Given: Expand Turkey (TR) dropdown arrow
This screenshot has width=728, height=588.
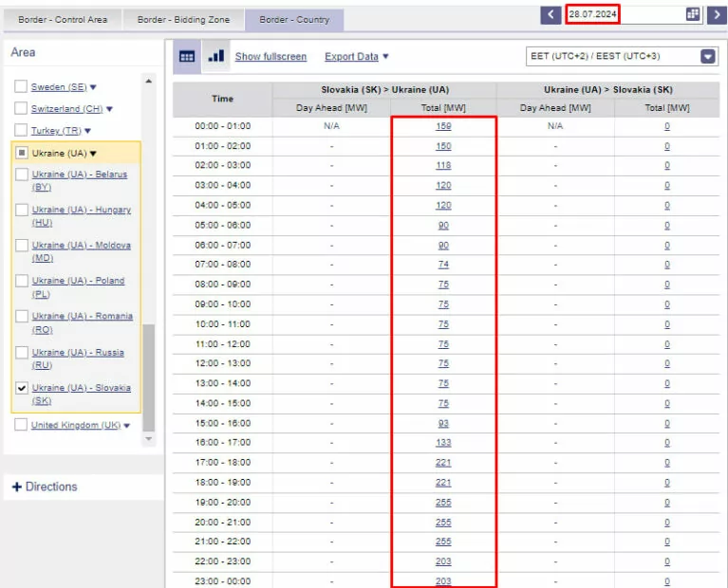Looking at the screenshot, I should (x=87, y=131).
